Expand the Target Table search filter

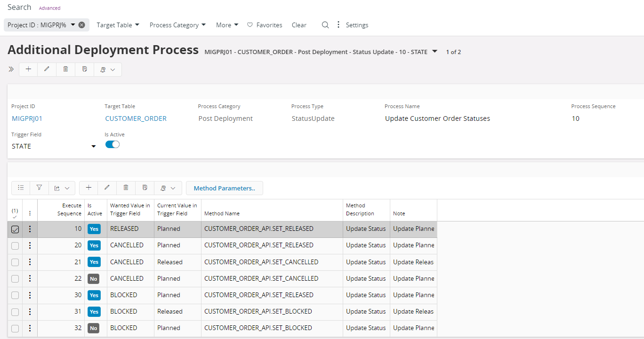pyautogui.click(x=118, y=25)
